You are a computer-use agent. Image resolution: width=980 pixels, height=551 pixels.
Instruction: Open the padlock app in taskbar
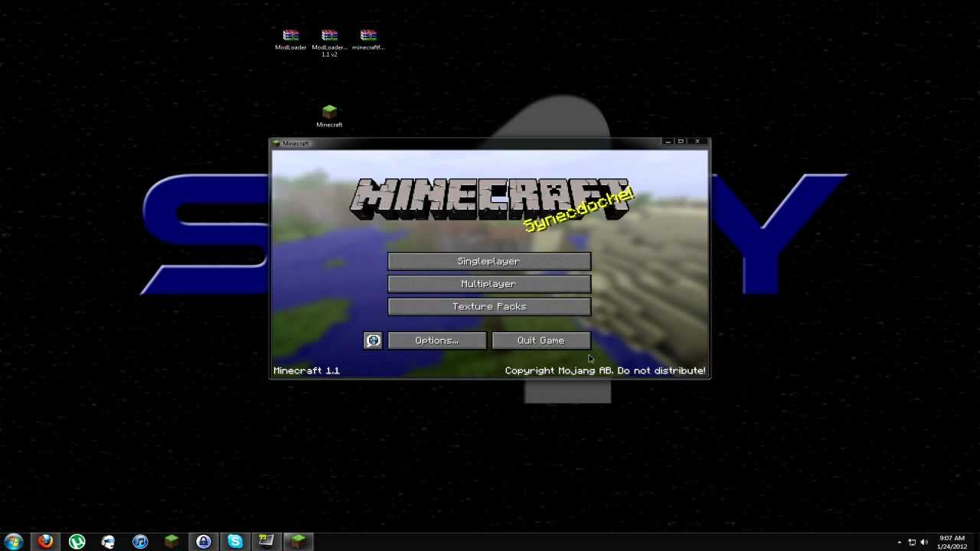pyautogui.click(x=203, y=541)
